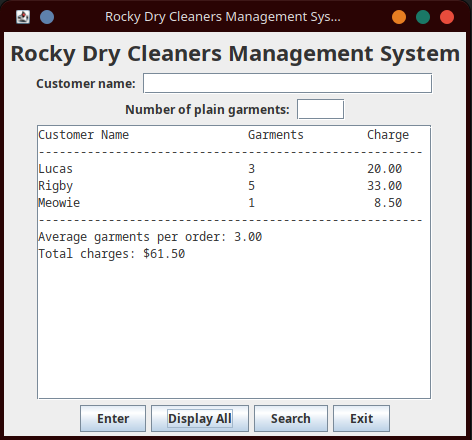Screen dimensions: 472x440
Task: Click the blue circle title bar button
Action: tap(47, 17)
